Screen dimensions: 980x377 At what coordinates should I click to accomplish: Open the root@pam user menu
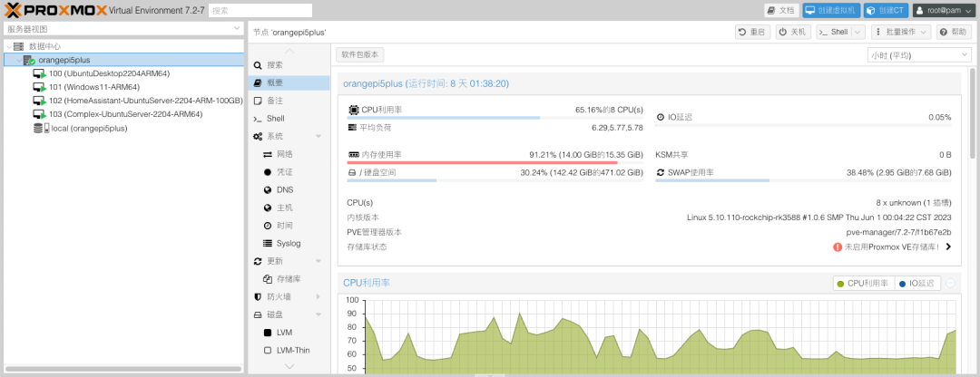pos(944,11)
